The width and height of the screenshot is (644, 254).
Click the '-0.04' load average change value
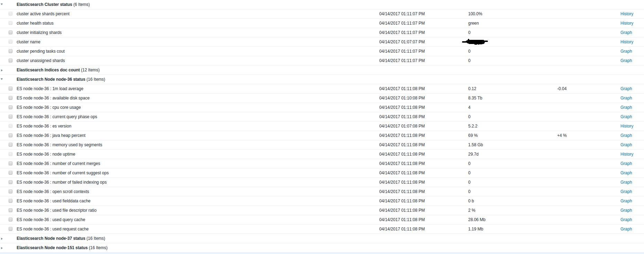tap(562, 89)
